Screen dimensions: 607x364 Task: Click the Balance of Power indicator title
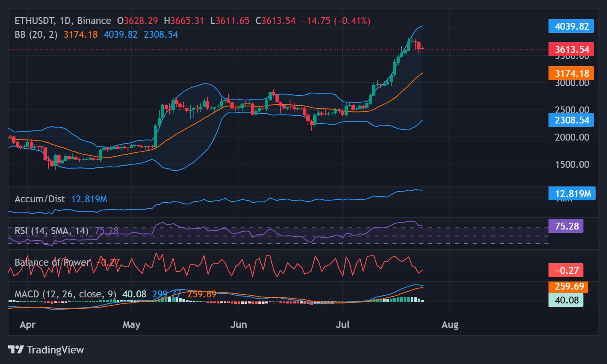(x=52, y=262)
